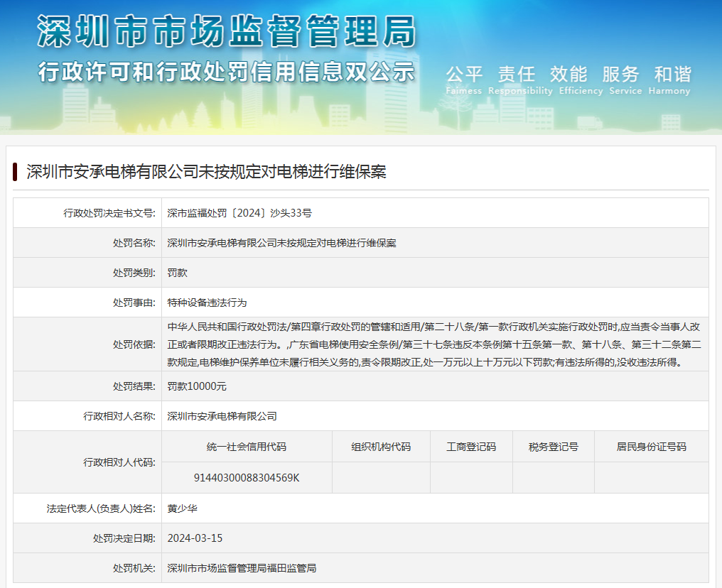Click the 行政许可和行政处罚信用信息双公示 subtitle
The width and height of the screenshot is (722, 588).
click(226, 72)
